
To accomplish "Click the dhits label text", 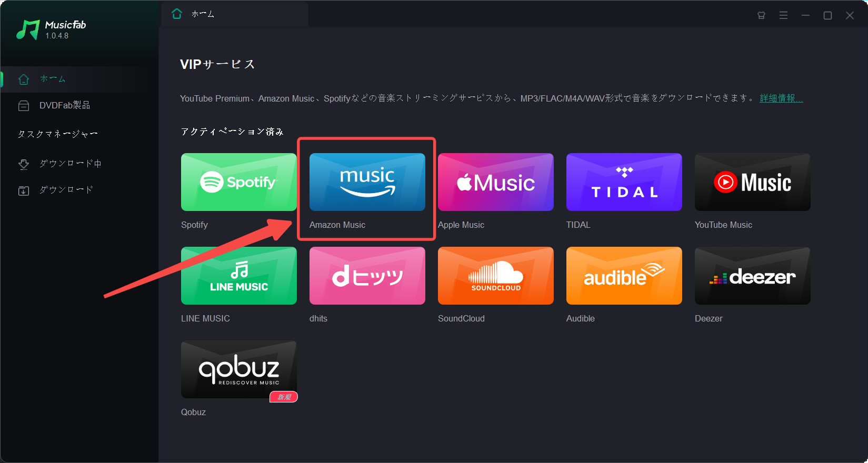I will point(318,318).
